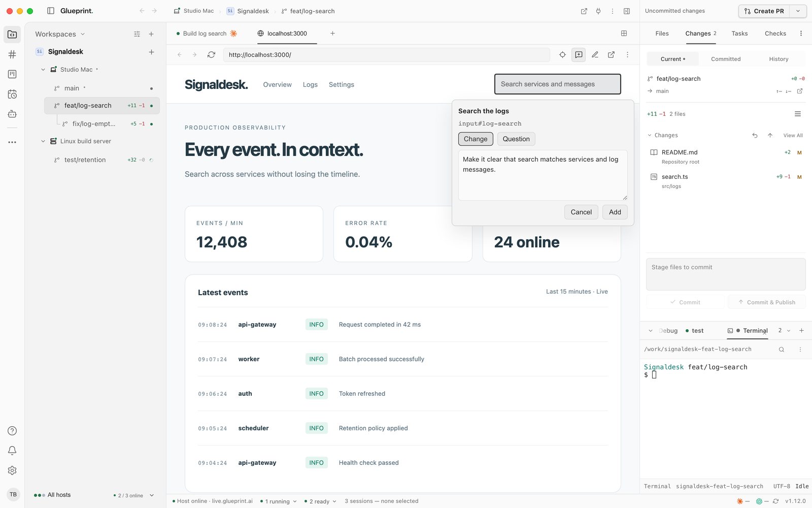Switch to History segment
The width and height of the screenshot is (812, 508).
(x=779, y=59)
